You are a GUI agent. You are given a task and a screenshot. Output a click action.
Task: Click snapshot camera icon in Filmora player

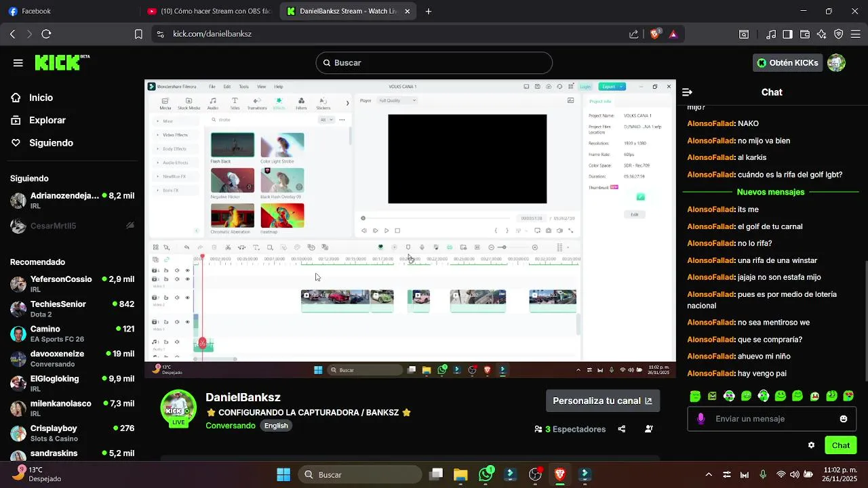[x=549, y=230]
